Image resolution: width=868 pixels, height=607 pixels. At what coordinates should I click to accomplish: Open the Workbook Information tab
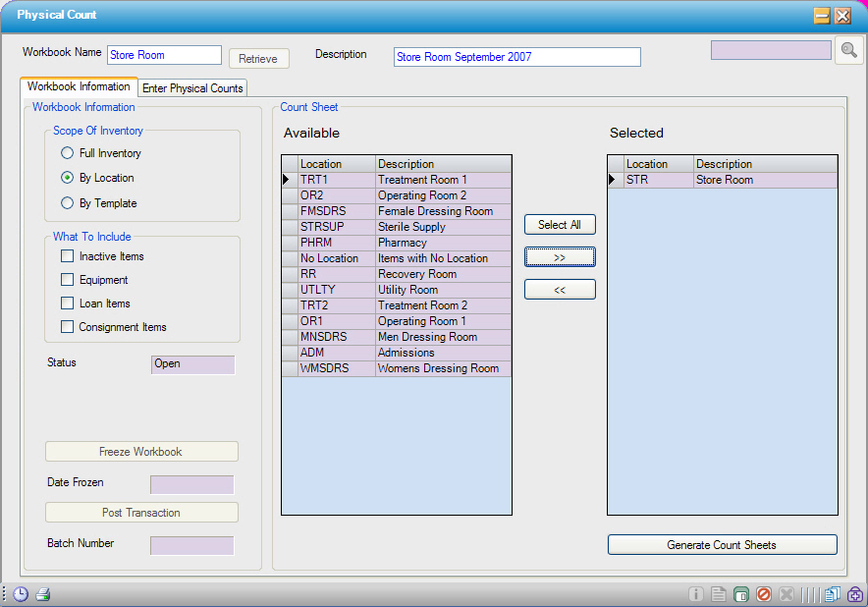tap(79, 86)
